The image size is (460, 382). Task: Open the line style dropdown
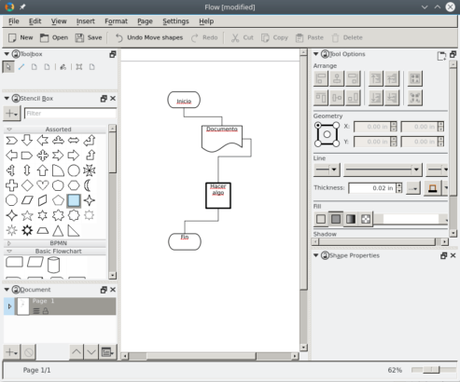[x=383, y=170]
